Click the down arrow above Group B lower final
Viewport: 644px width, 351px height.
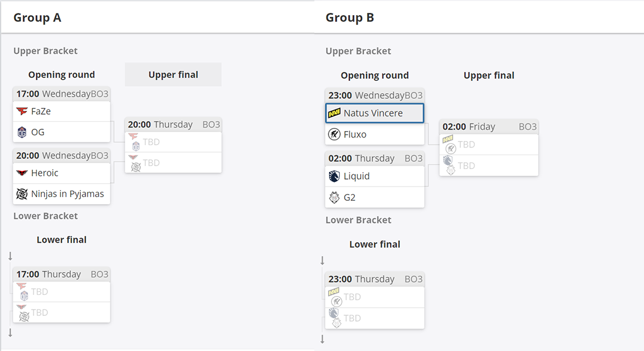[x=323, y=260]
